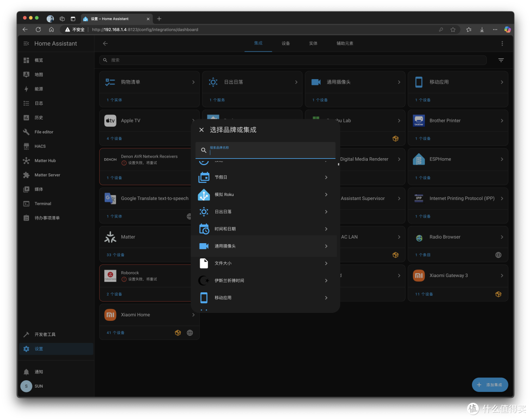Expand the 时间和日期 row chevron

(x=326, y=229)
